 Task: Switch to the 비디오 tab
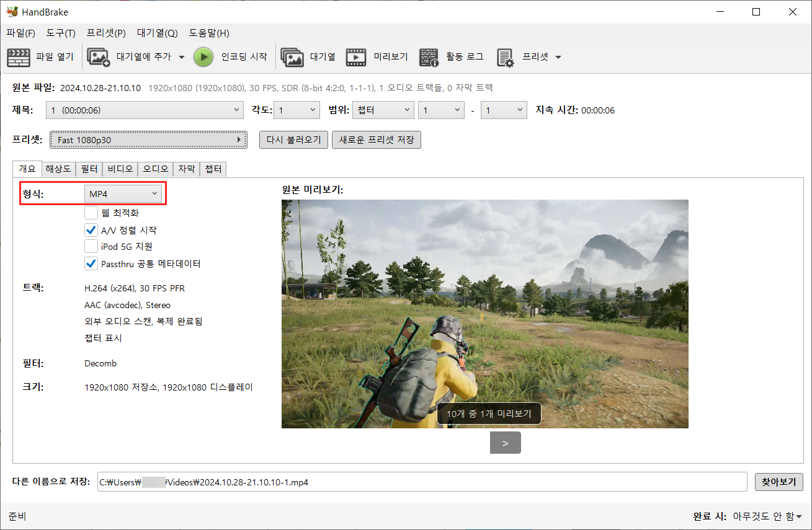pyautogui.click(x=120, y=169)
